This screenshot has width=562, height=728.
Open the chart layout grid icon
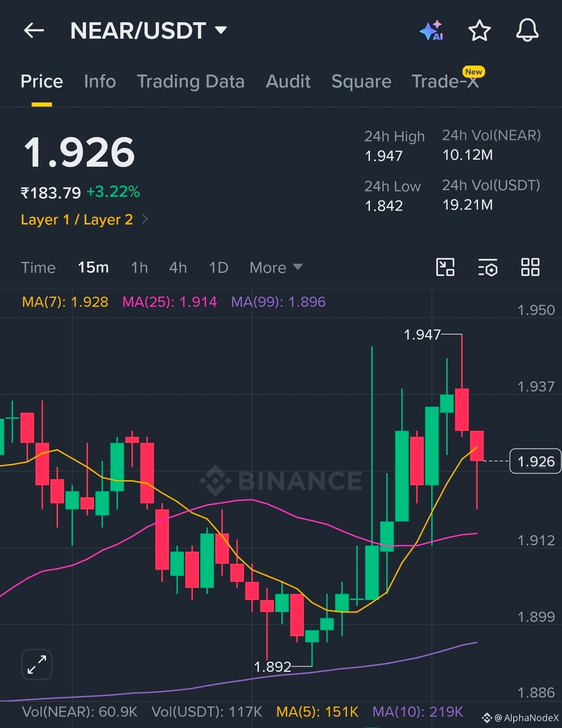coord(530,267)
